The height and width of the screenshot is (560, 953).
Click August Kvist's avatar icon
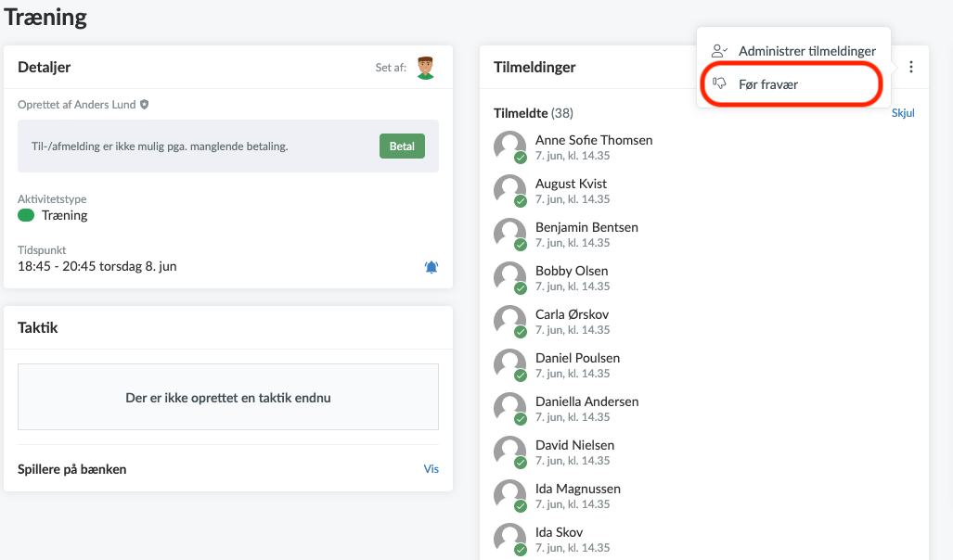tap(509, 190)
